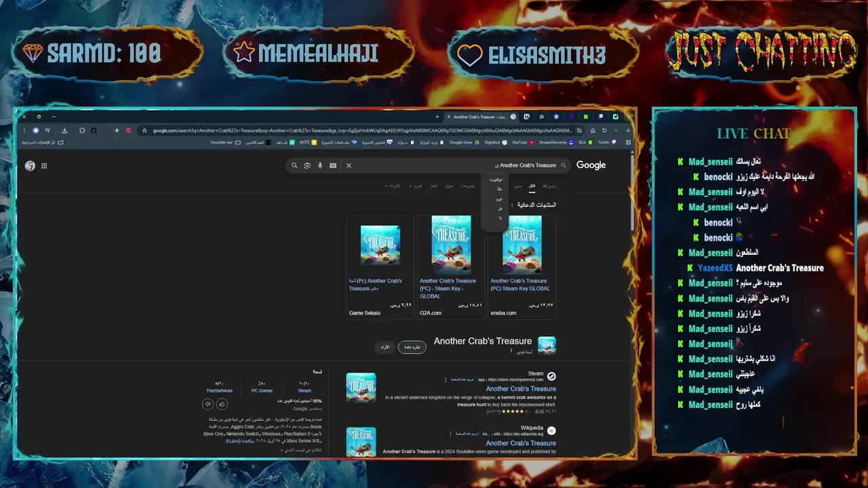Open three-dot options beside the Steam result

446,380
